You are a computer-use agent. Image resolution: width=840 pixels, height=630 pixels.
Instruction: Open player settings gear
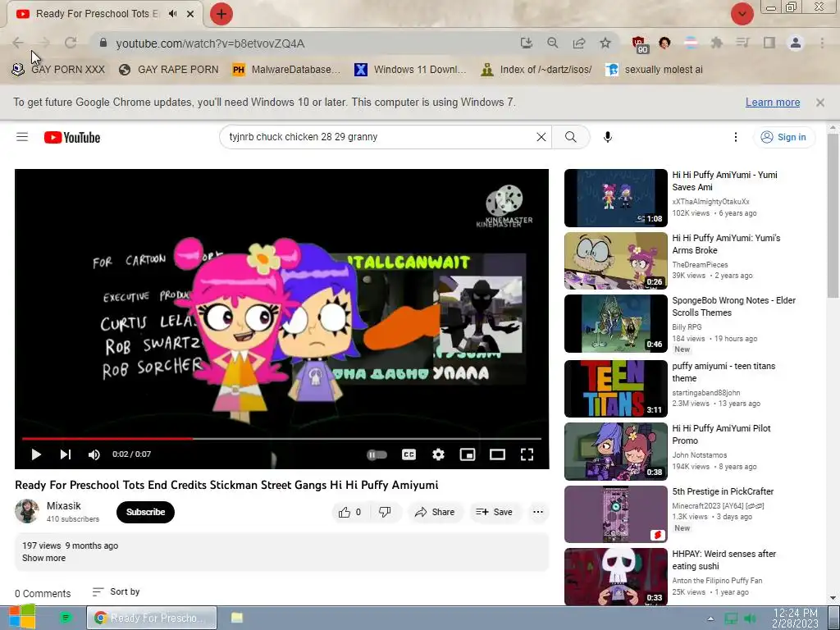[x=438, y=454]
